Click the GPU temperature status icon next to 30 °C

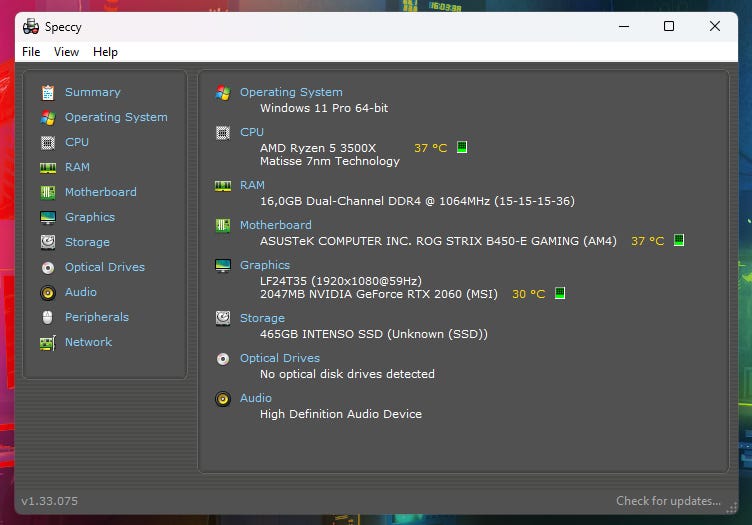pyautogui.click(x=560, y=294)
